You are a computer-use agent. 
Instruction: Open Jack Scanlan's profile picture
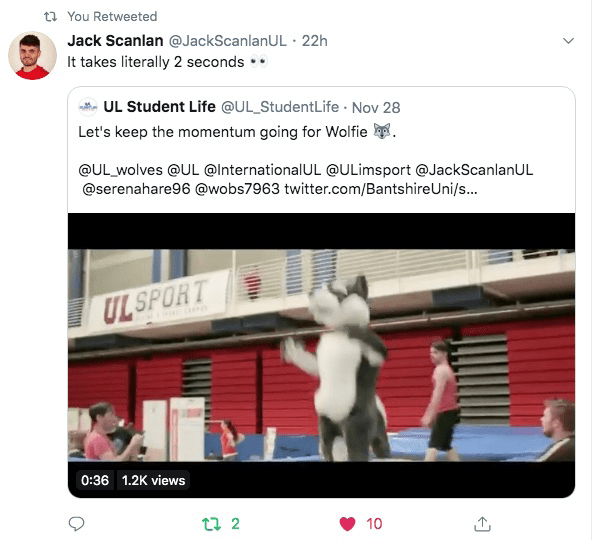32,56
